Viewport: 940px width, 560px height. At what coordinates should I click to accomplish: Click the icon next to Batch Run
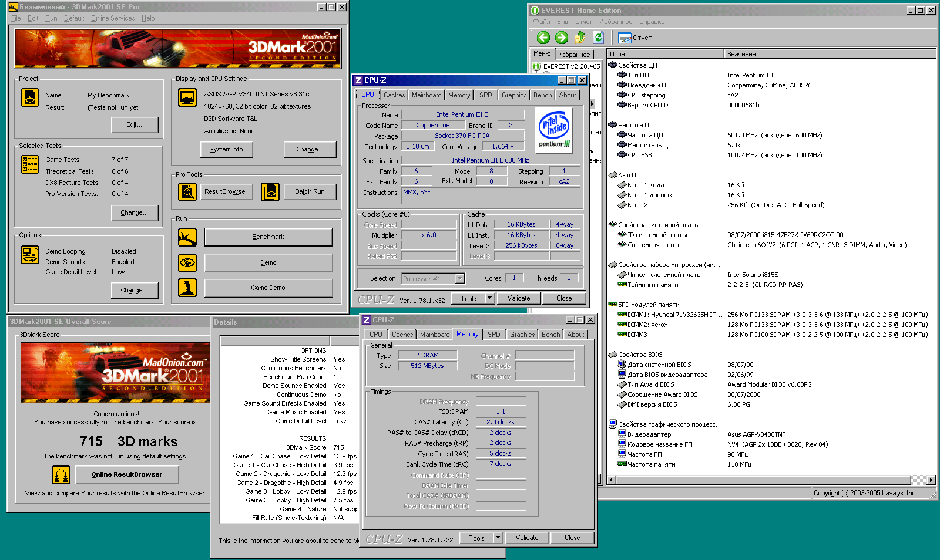[270, 192]
